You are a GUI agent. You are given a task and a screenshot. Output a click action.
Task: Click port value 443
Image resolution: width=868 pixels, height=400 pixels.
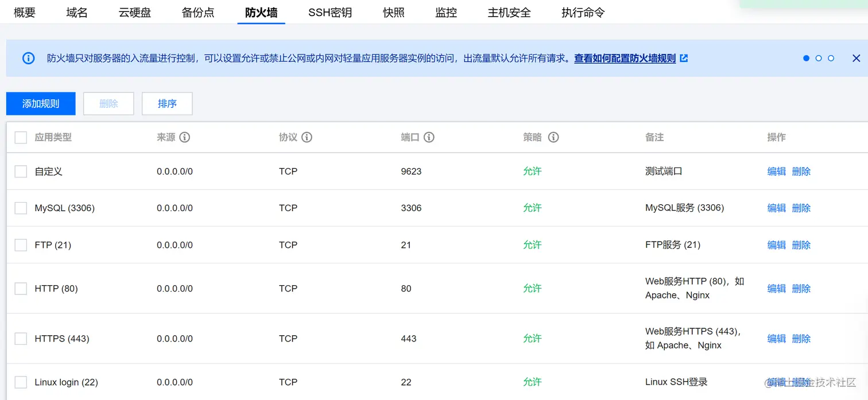(x=409, y=339)
